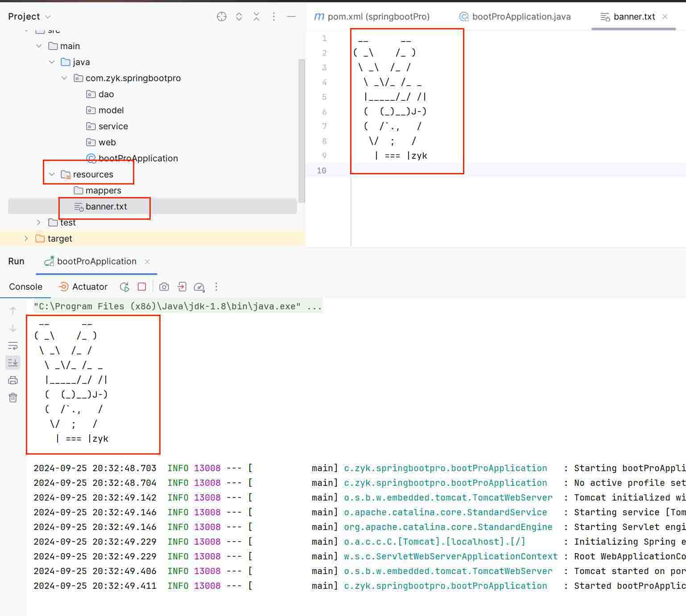Select the service package
This screenshot has width=686, height=616.
tap(107, 126)
